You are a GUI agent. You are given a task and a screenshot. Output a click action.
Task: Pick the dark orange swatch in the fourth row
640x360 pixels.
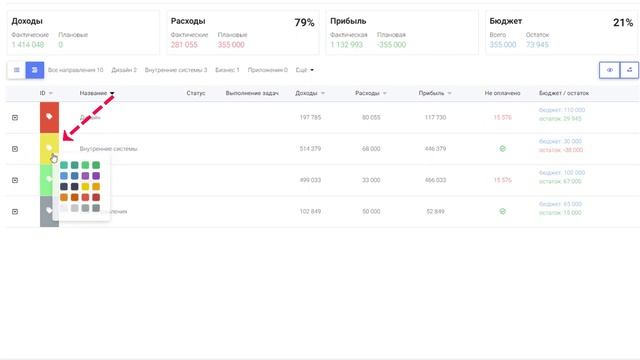click(x=75, y=198)
